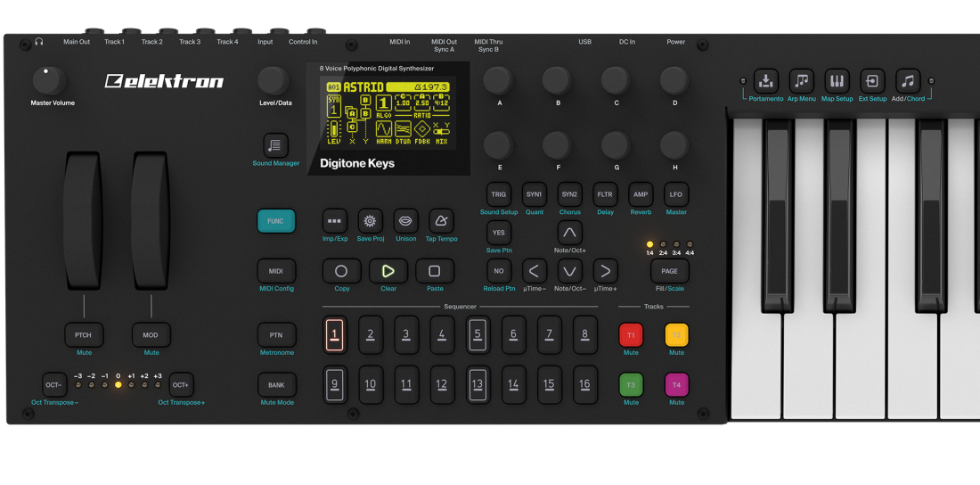This screenshot has width=980, height=485.
Task: Toggle sequencer step 6
Action: 514,335
